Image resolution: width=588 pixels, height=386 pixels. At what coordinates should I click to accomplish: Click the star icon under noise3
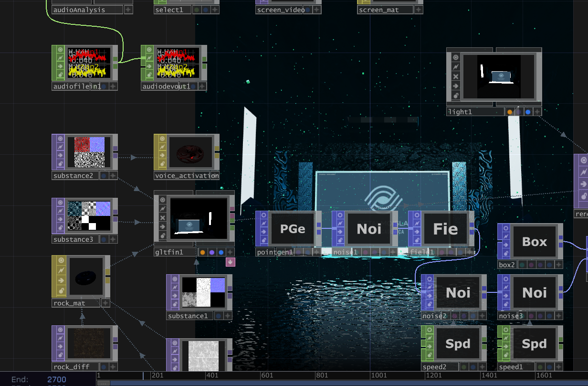[x=558, y=316]
